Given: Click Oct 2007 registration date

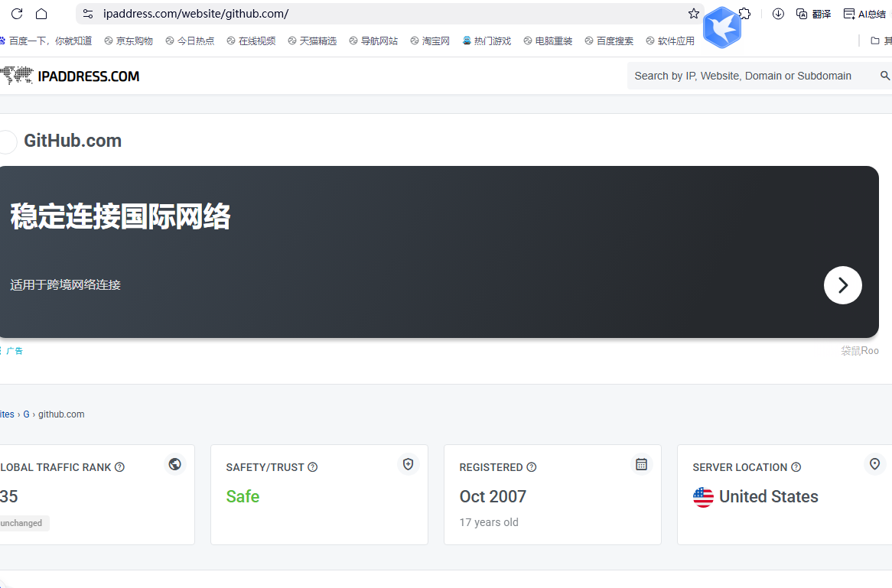Looking at the screenshot, I should [x=493, y=496].
